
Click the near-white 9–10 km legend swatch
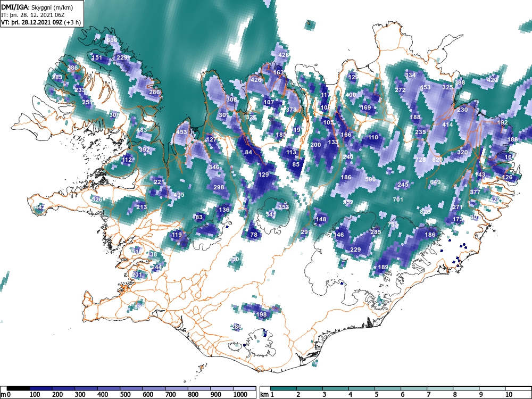point(492,388)
